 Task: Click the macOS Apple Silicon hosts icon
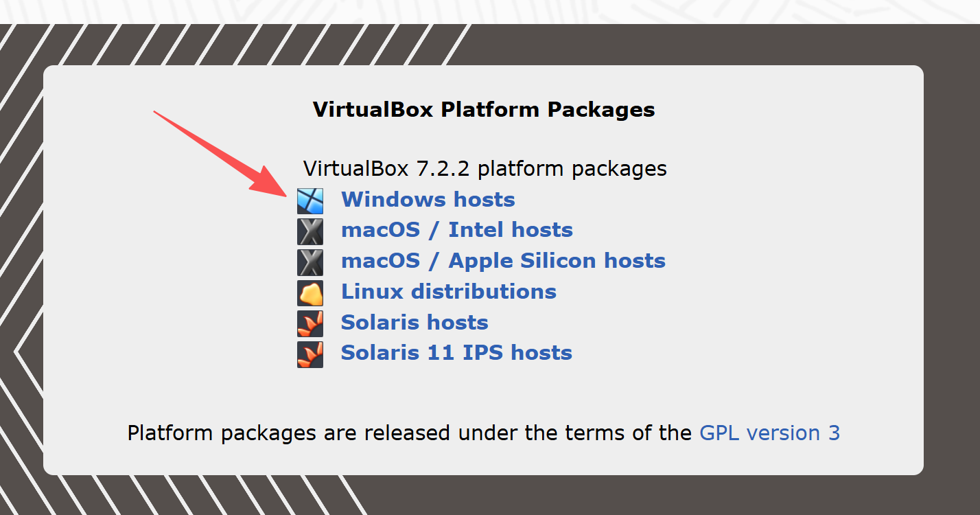tap(310, 261)
